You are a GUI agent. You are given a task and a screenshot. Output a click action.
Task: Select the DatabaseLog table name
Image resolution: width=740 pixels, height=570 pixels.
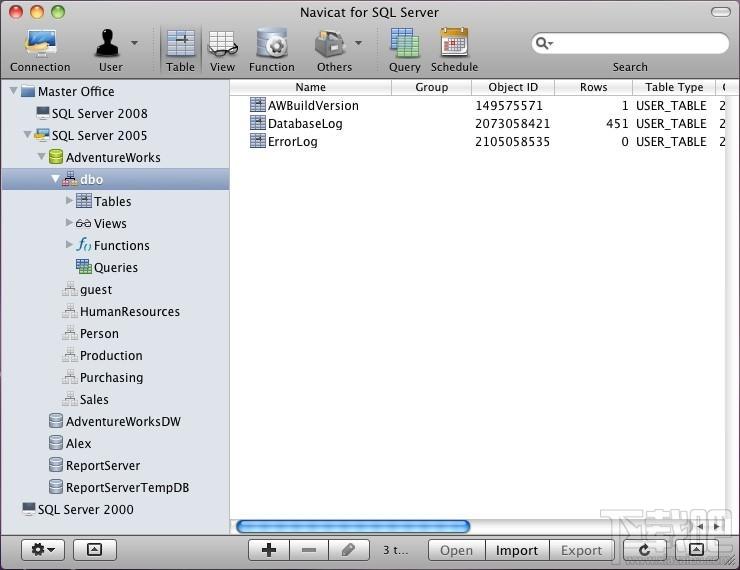click(305, 124)
